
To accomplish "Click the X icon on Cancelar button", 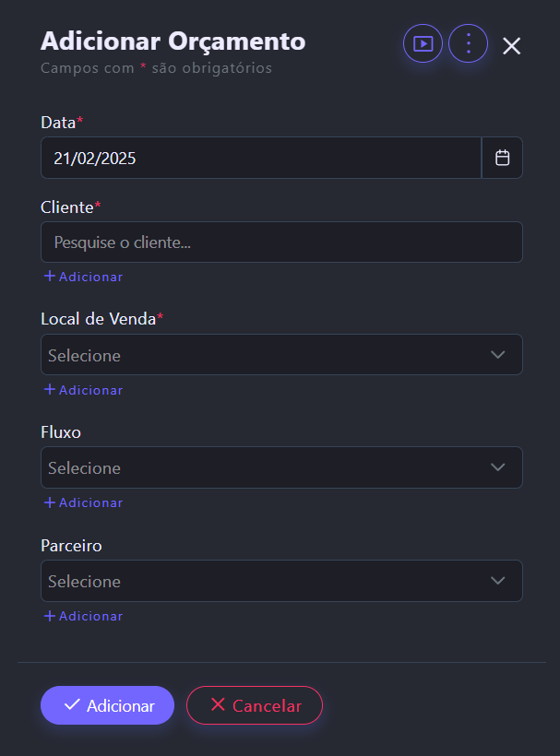I will 218,705.
